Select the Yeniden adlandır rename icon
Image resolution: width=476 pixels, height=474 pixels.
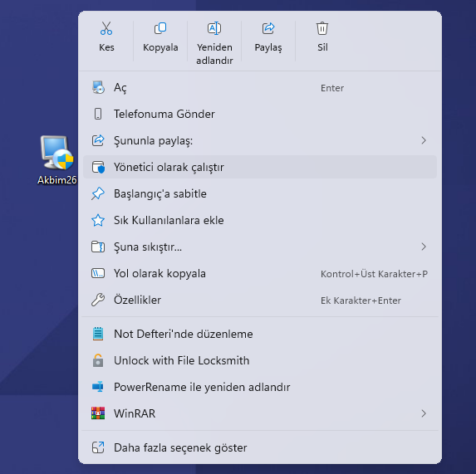click(214, 28)
